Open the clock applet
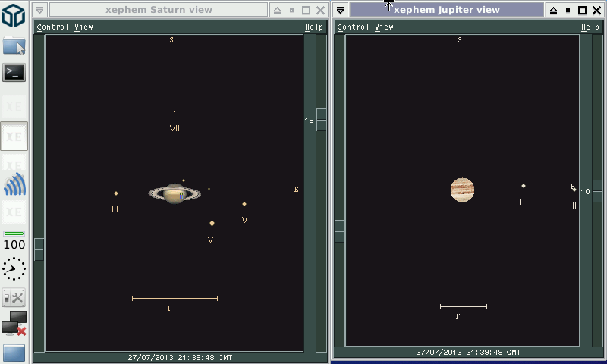The height and width of the screenshot is (364, 607). click(x=14, y=269)
